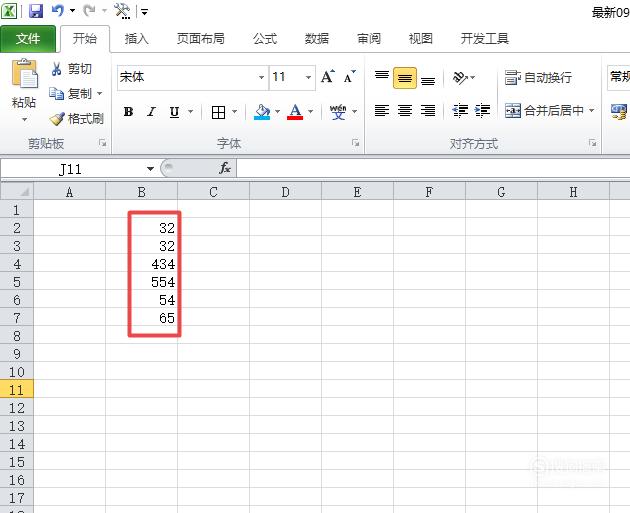Screen dimensions: 630x513
Task: Click the text orientation icon
Action: click(460, 77)
